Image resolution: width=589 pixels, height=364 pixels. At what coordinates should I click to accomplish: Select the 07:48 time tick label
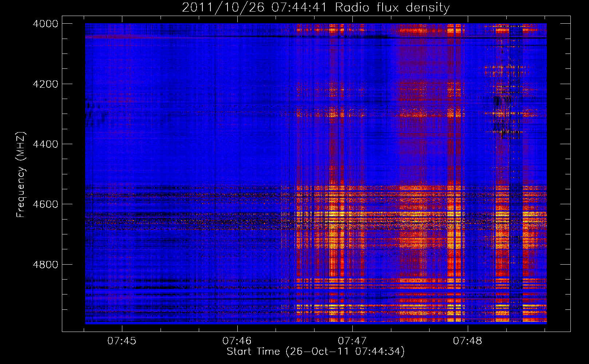467,341
